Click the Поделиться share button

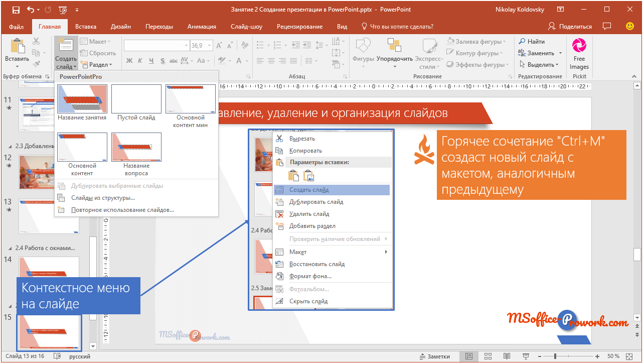click(570, 26)
